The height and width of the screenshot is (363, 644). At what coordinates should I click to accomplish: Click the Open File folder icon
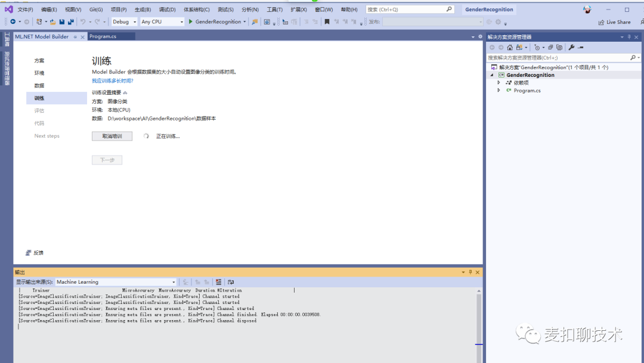(52, 22)
